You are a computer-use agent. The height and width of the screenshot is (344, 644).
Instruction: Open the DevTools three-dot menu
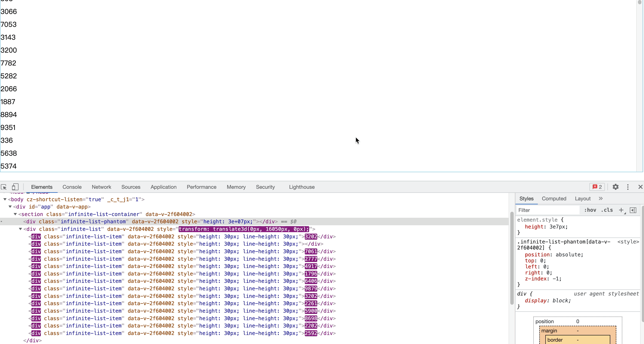[628, 187]
